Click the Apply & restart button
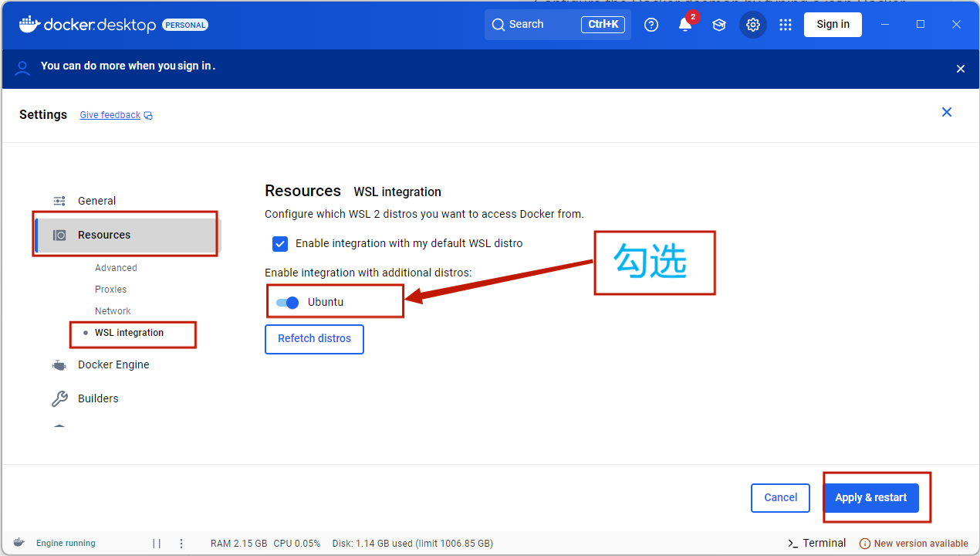The height and width of the screenshot is (556, 980). coord(871,498)
